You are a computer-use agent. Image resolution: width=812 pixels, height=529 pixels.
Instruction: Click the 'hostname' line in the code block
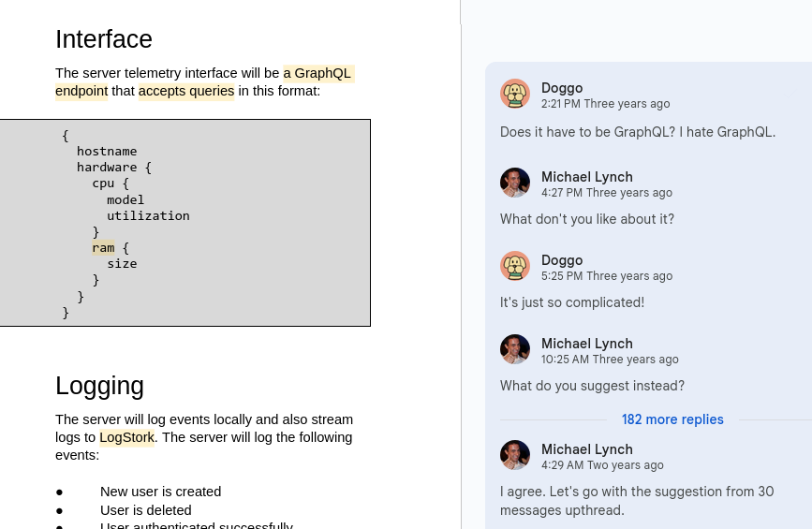tap(107, 152)
